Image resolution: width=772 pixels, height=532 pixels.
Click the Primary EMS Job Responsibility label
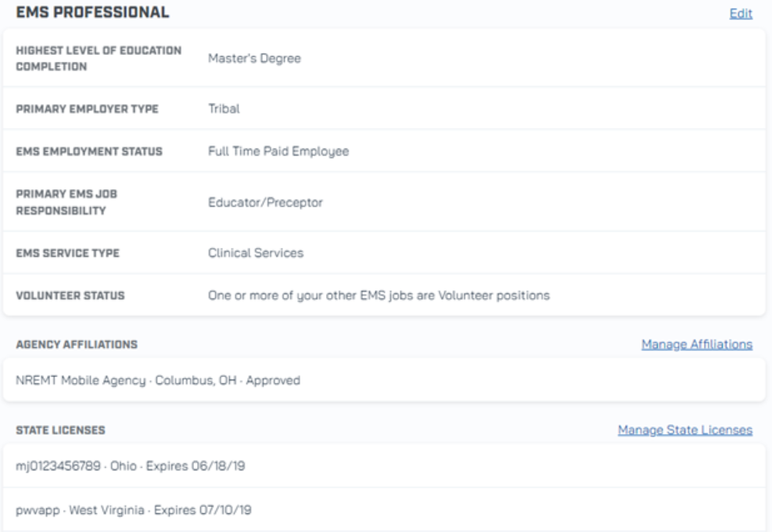point(66,203)
